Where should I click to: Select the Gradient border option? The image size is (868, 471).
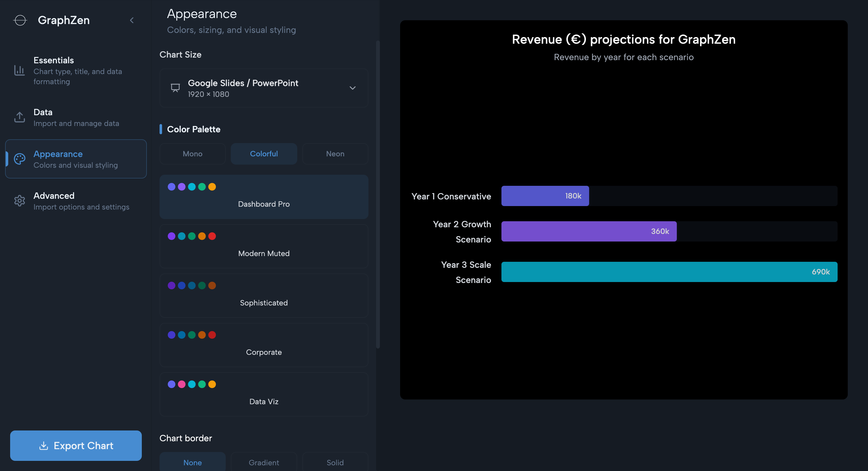(x=264, y=462)
